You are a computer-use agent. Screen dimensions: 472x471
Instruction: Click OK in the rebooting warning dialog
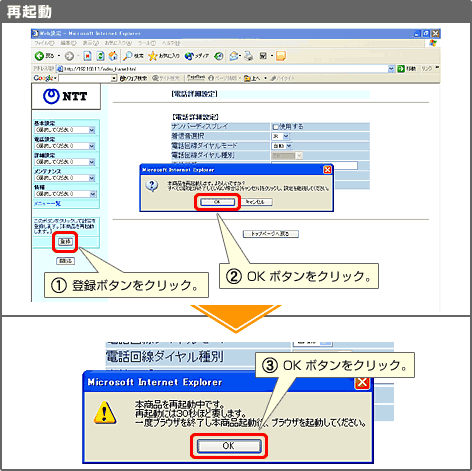[229, 446]
